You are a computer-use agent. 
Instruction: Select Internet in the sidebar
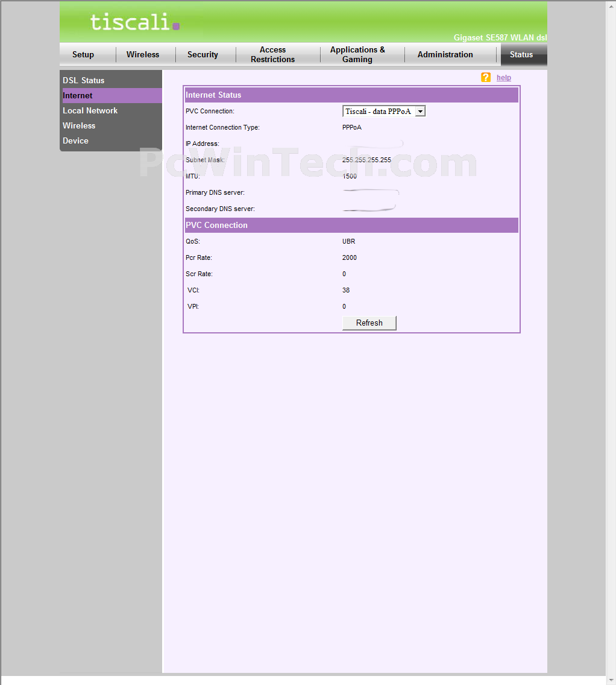(x=112, y=96)
